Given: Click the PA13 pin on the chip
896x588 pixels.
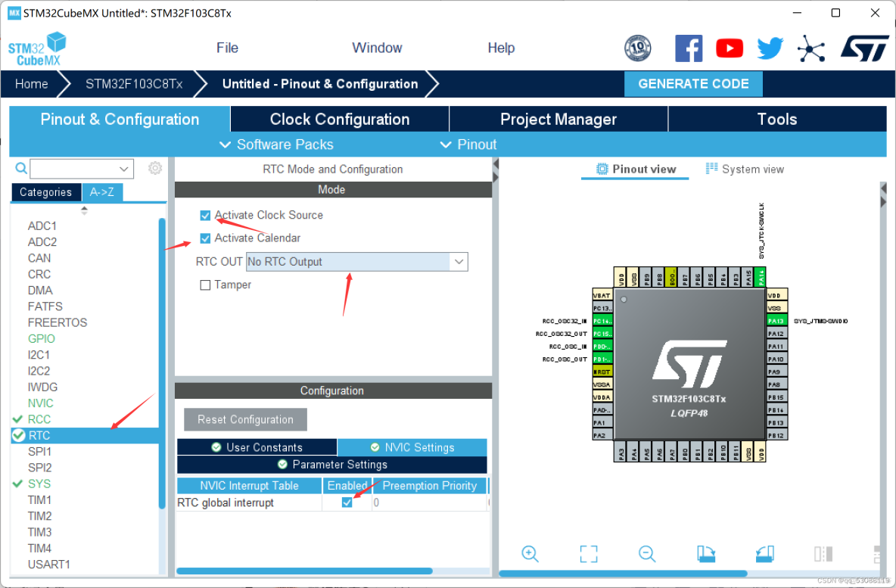Looking at the screenshot, I should (x=777, y=321).
